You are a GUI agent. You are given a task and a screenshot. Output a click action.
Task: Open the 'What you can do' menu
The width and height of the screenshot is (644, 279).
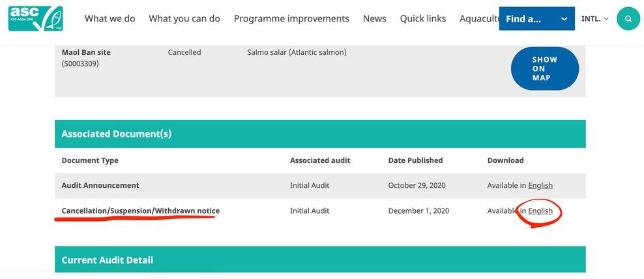tap(184, 19)
